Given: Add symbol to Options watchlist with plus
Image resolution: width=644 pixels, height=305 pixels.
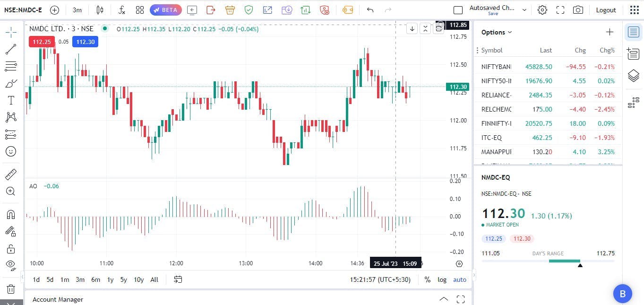Looking at the screenshot, I should pos(610,32).
